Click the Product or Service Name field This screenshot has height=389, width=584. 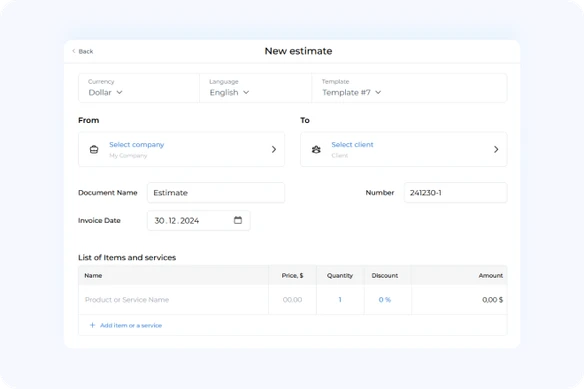click(174, 300)
